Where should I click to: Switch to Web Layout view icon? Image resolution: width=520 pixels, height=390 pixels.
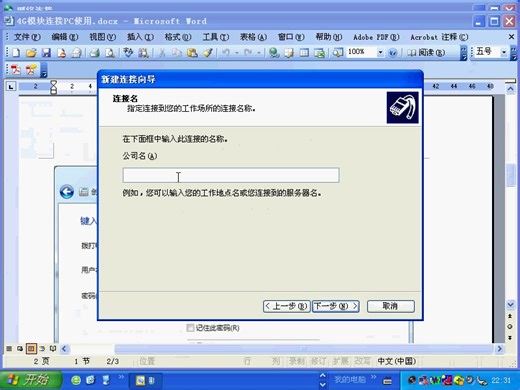20,349
